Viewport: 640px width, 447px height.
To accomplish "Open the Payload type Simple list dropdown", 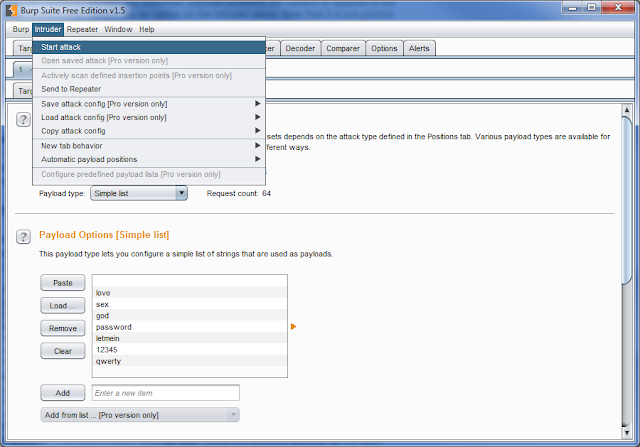I will (139, 193).
